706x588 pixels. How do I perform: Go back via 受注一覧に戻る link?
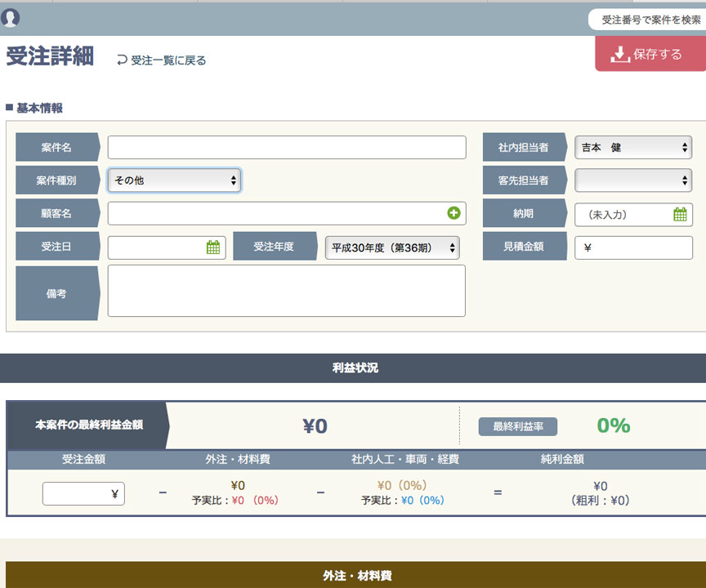[168, 60]
